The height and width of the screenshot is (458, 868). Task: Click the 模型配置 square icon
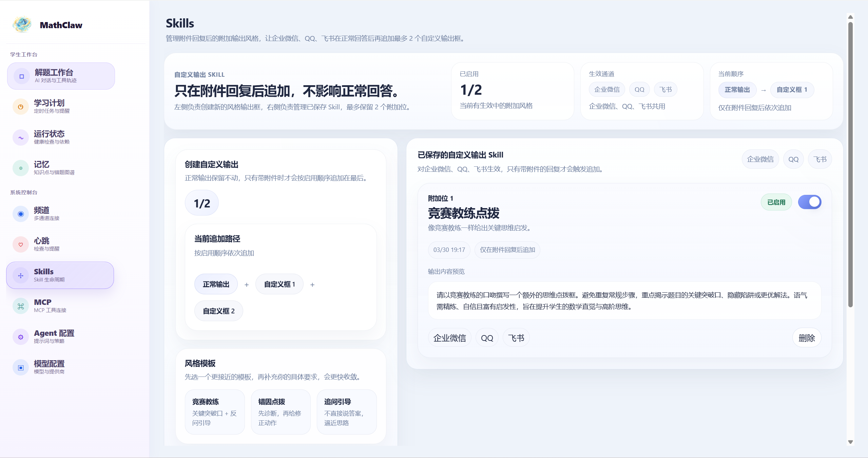(x=21, y=368)
